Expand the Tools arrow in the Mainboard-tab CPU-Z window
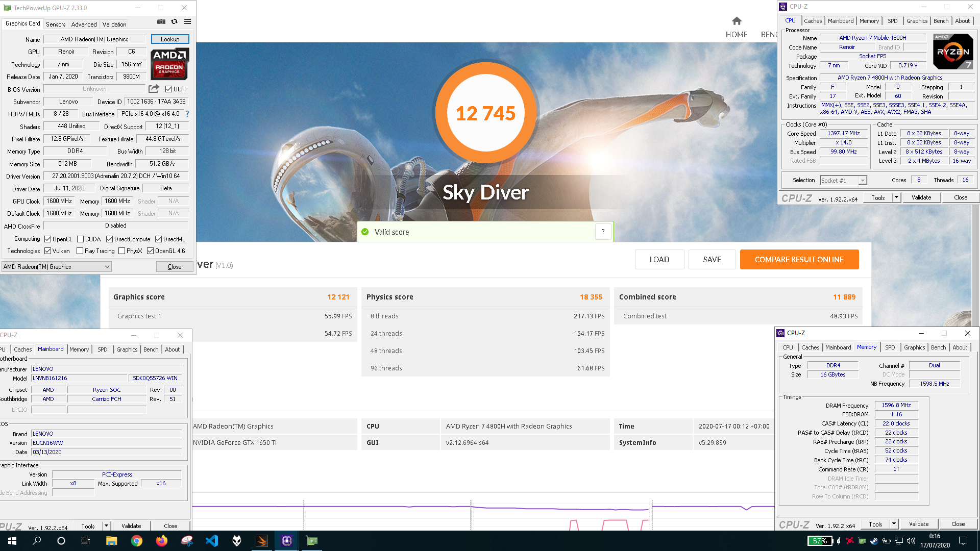Image resolution: width=980 pixels, height=551 pixels. [106, 525]
